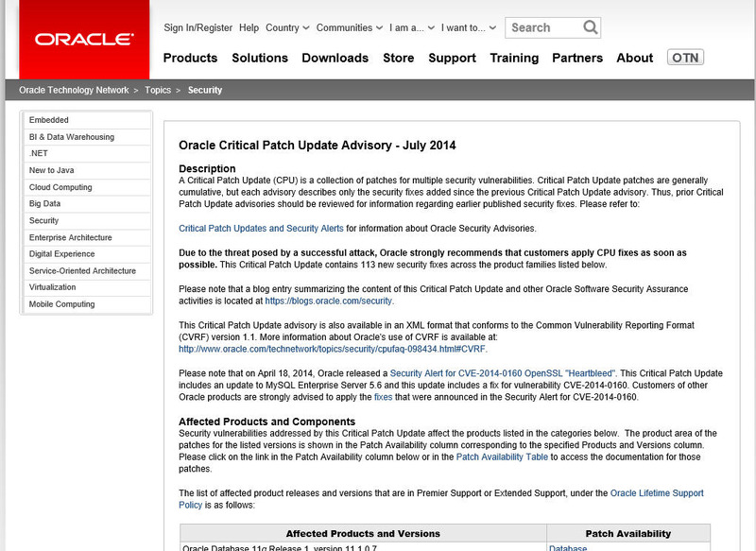Open the Patch Availability Table link

pyautogui.click(x=502, y=456)
